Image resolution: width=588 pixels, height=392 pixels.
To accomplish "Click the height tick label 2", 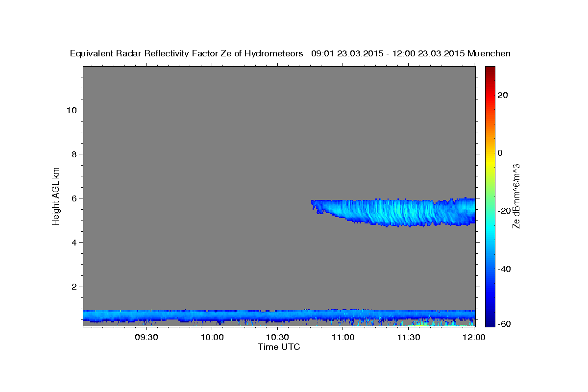I will (74, 287).
